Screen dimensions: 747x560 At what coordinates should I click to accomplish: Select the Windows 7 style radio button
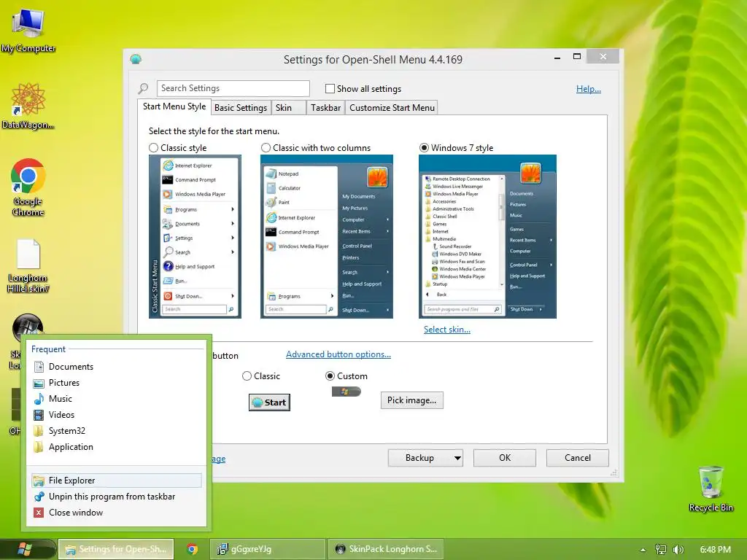[x=424, y=147]
